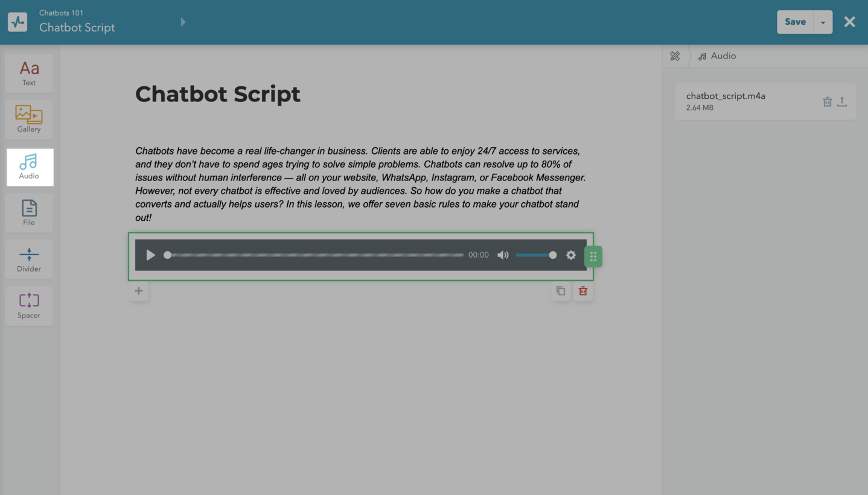Upload a replacement audio file
Viewport: 868px width, 495px height.
tap(842, 102)
